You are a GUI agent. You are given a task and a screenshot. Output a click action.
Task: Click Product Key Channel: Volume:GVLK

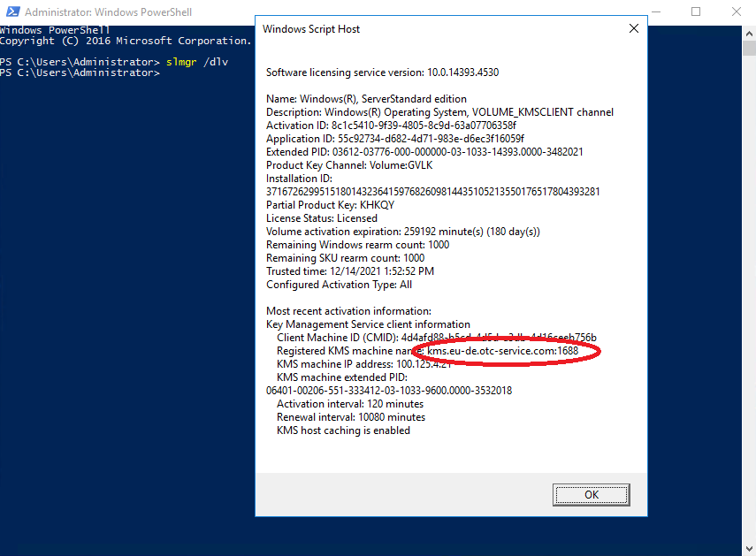349,165
